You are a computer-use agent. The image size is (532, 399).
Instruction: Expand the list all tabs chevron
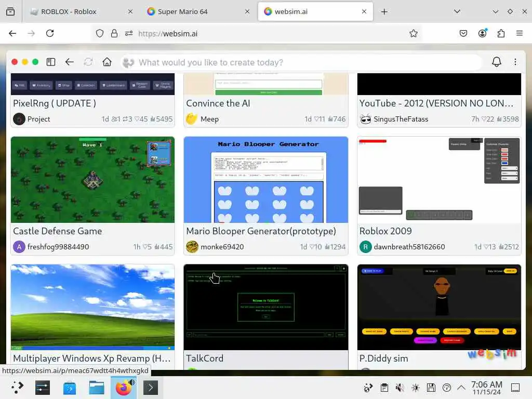[457, 11]
